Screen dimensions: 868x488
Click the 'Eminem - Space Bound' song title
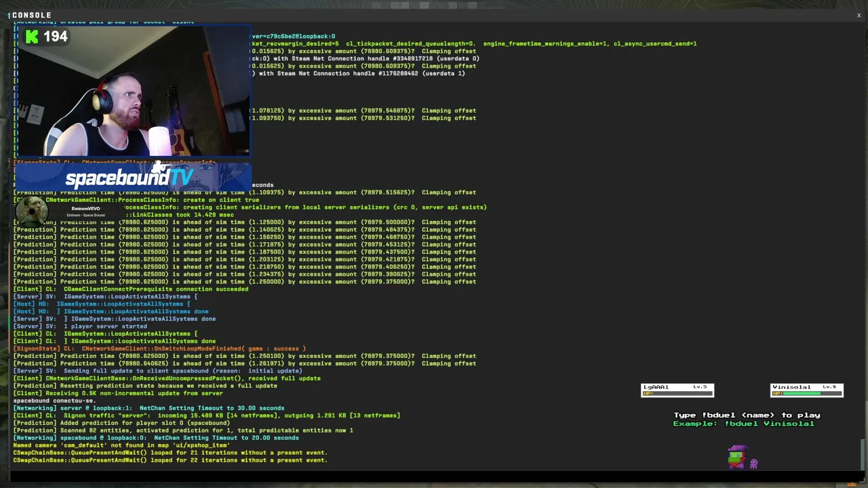pyautogui.click(x=85, y=216)
